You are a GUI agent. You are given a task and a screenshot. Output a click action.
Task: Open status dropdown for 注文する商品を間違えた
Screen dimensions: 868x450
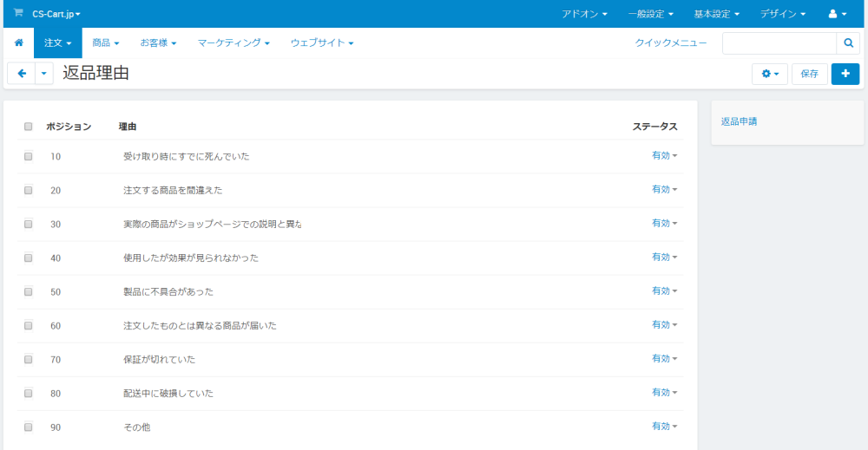[664, 190]
